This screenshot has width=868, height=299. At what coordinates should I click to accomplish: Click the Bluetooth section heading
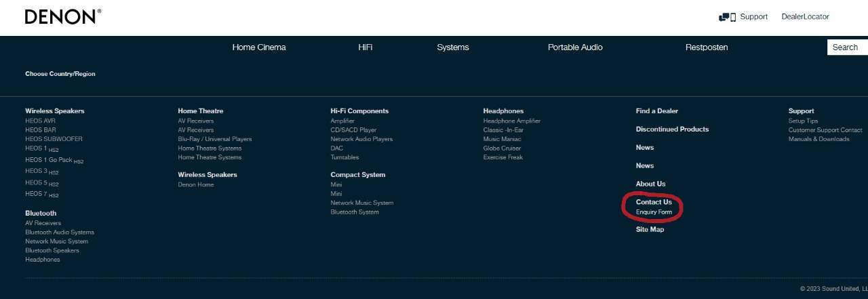tap(41, 213)
